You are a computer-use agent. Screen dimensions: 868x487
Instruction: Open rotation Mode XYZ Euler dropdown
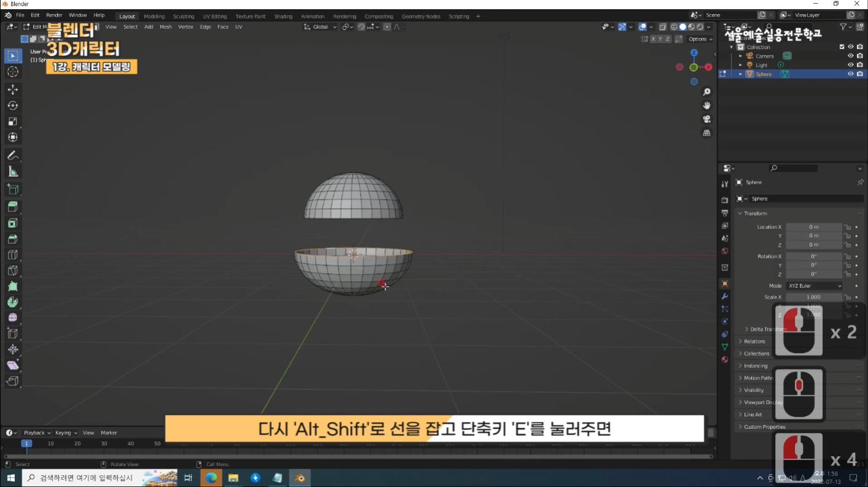[x=814, y=286]
